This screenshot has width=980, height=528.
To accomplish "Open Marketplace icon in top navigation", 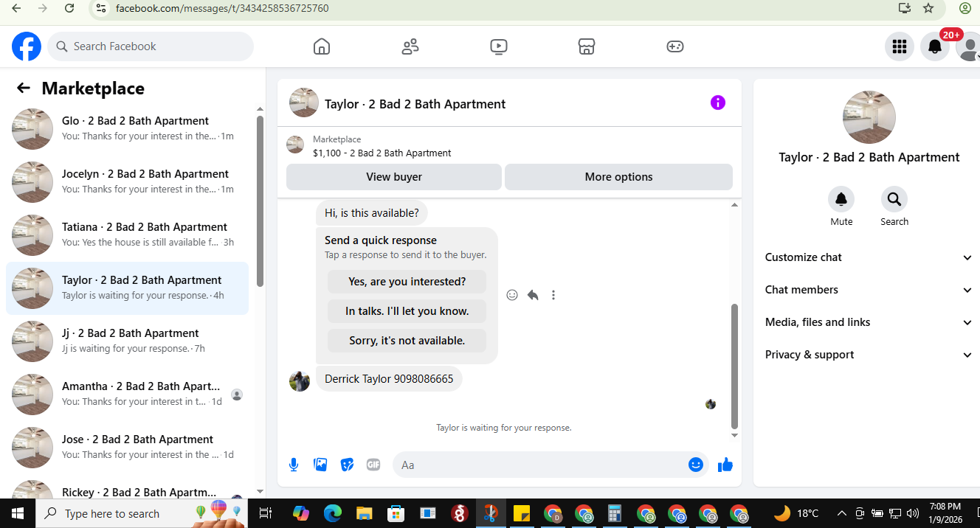I will point(587,46).
